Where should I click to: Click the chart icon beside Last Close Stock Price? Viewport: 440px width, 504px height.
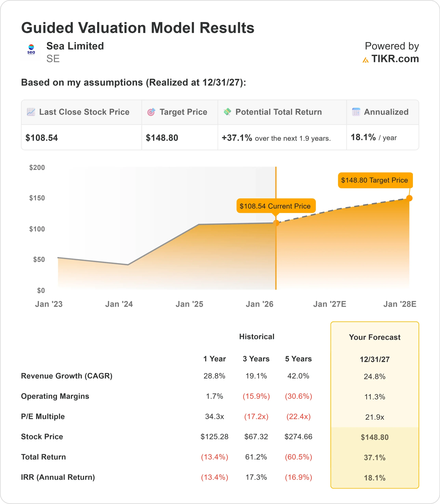pos(31,112)
